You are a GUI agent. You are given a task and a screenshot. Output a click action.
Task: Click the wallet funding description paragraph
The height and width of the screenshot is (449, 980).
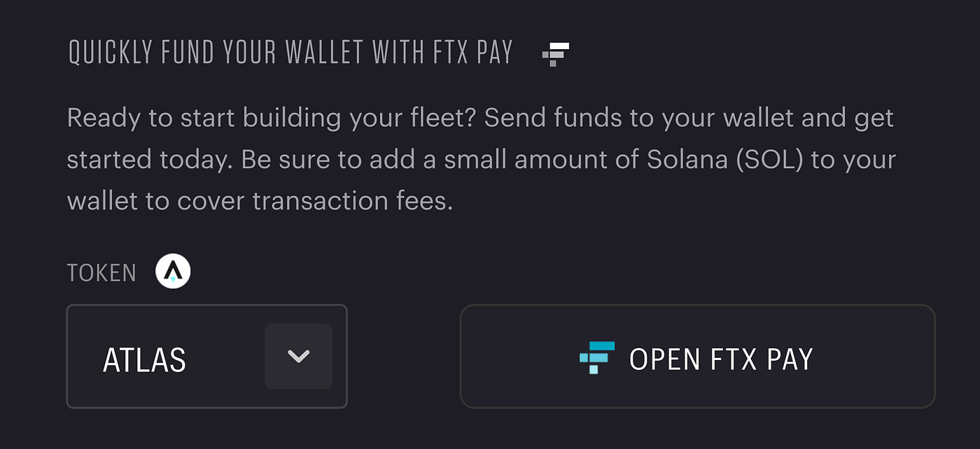(x=481, y=158)
